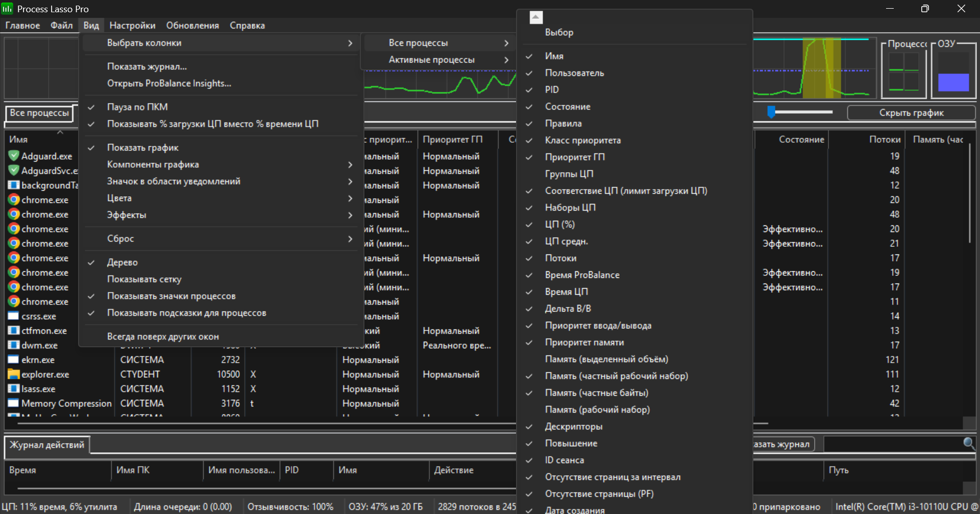Disable the 'Дерево' tree view option
The width and height of the screenshot is (980, 514).
pos(122,262)
